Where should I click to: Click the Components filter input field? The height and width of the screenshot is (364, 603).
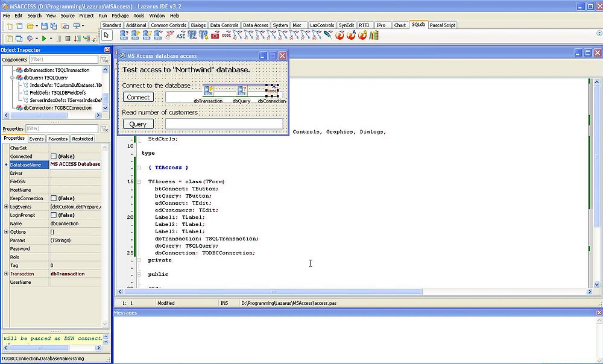64,60
